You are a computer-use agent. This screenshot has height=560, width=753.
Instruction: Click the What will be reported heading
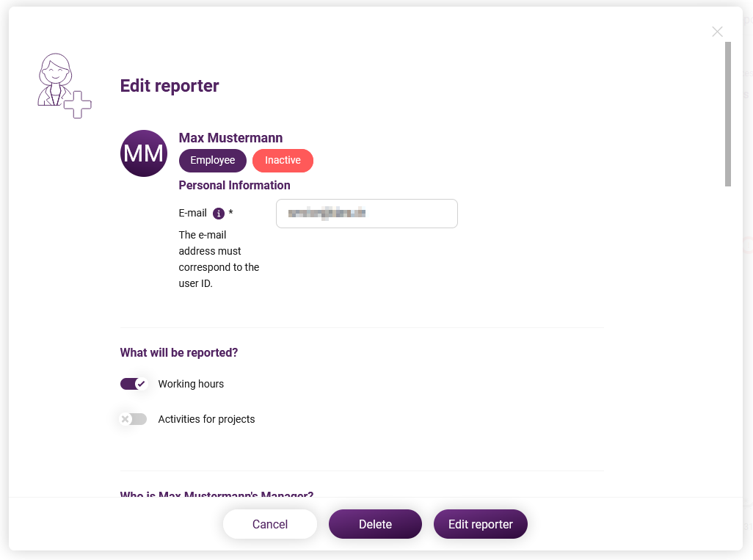[x=179, y=352]
